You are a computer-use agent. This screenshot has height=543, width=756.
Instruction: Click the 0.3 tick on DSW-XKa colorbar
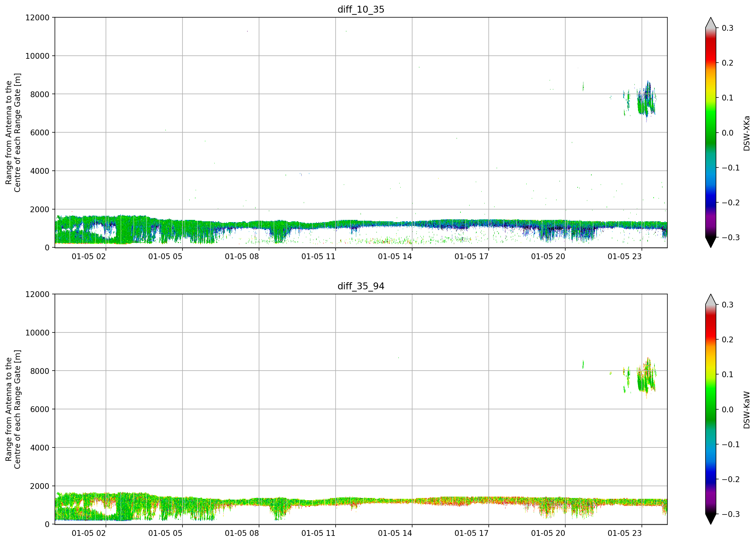pos(728,28)
